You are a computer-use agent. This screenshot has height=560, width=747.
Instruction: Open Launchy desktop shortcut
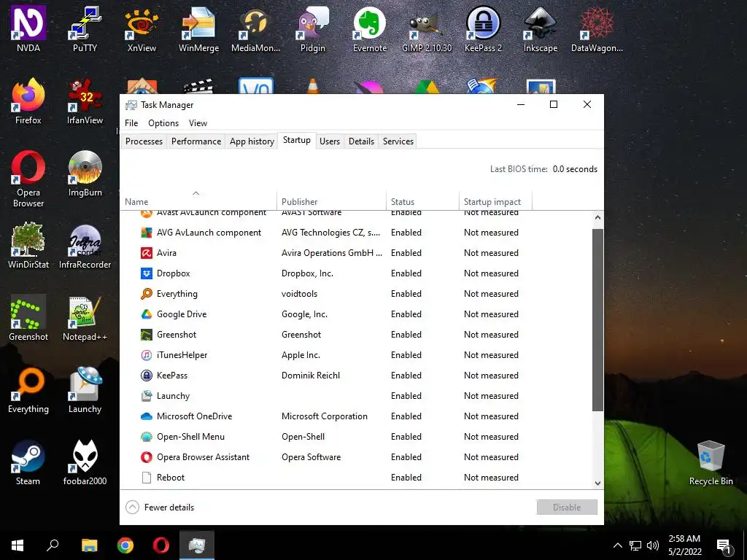pos(85,391)
